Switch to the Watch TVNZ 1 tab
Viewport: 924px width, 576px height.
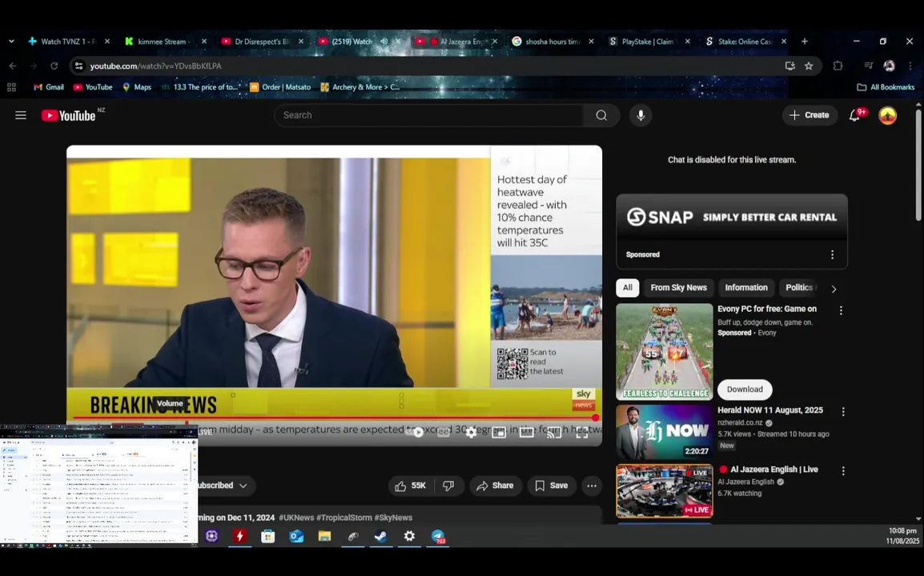click(69, 42)
